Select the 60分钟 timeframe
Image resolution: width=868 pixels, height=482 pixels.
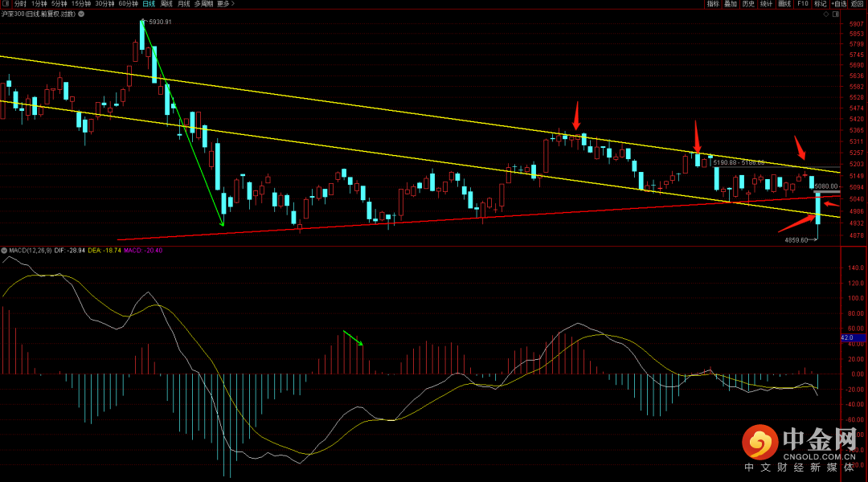click(x=128, y=3)
